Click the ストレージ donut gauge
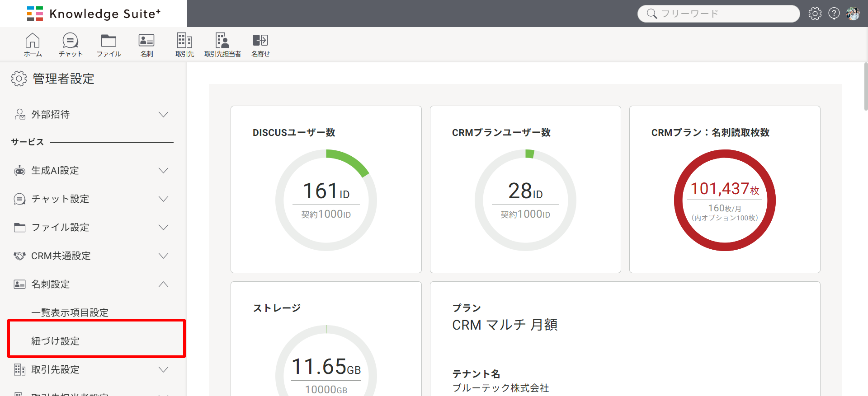The image size is (868, 396). point(326,360)
